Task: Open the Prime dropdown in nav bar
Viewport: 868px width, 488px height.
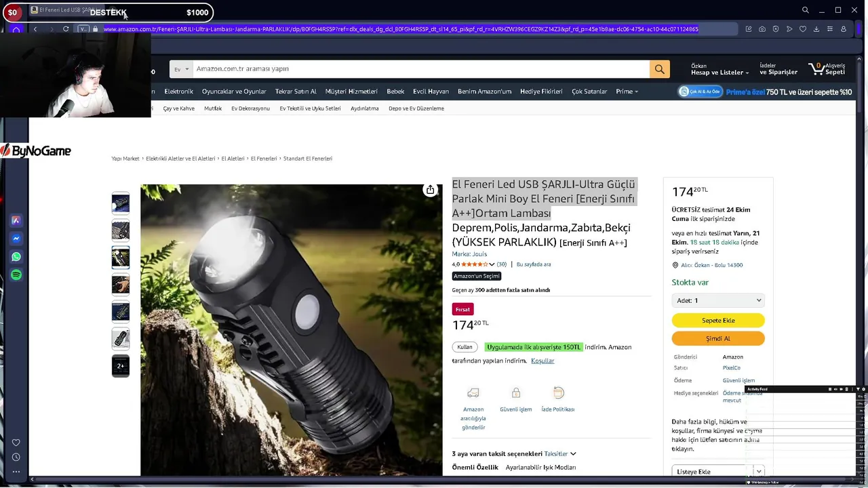Action: click(x=627, y=91)
